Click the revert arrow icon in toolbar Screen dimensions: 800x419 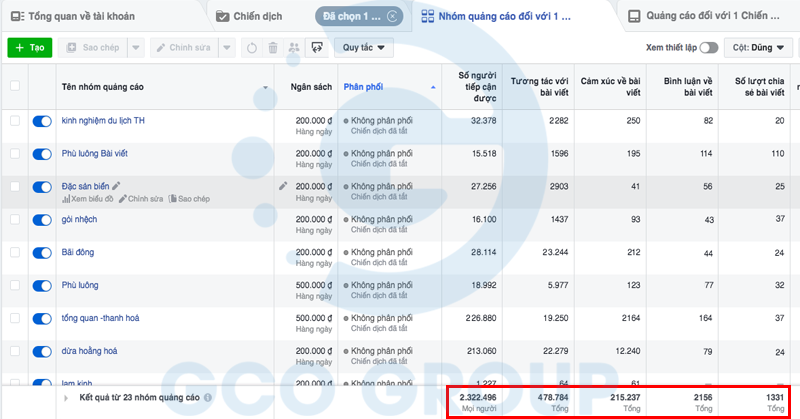point(250,47)
